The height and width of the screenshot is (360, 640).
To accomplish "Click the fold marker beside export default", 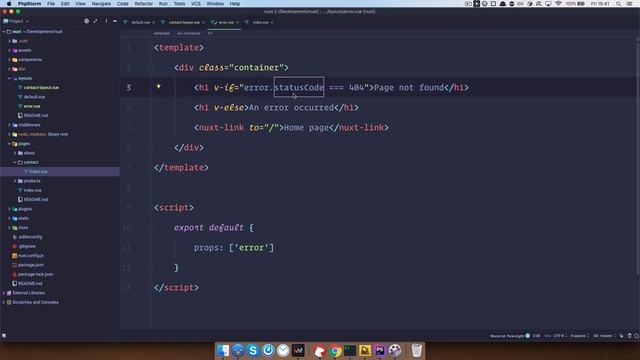I will click(x=151, y=227).
